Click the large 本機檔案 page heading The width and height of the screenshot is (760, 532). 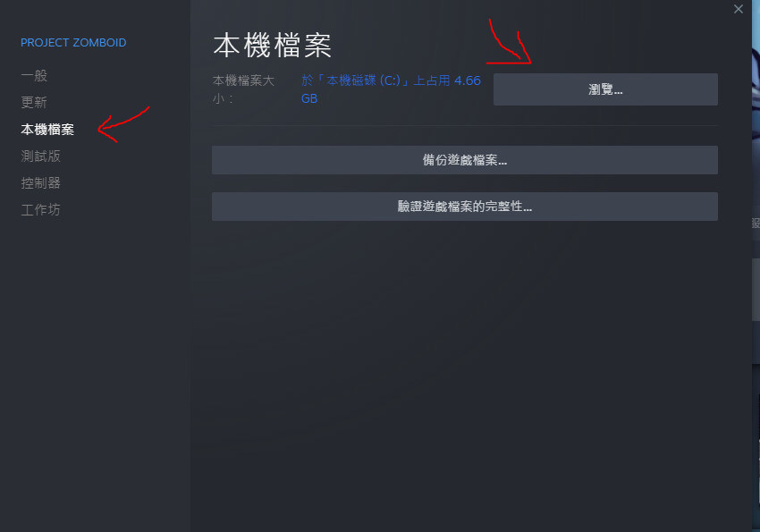click(273, 46)
